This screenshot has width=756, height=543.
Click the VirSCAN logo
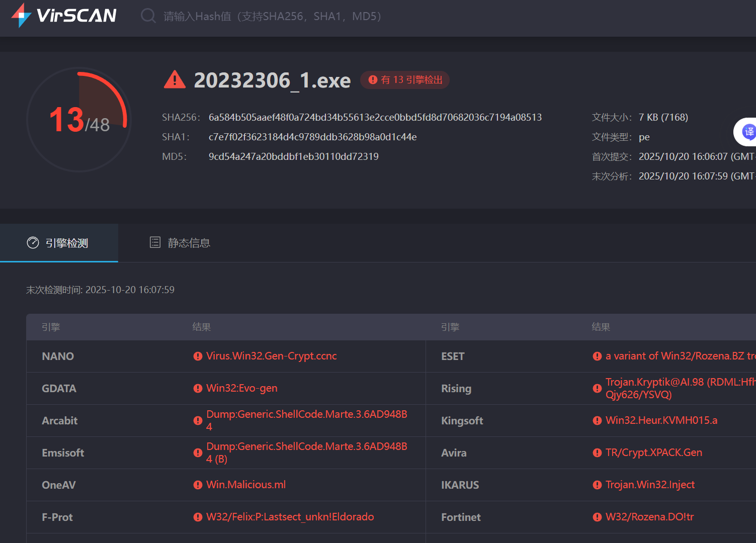[x=64, y=15]
